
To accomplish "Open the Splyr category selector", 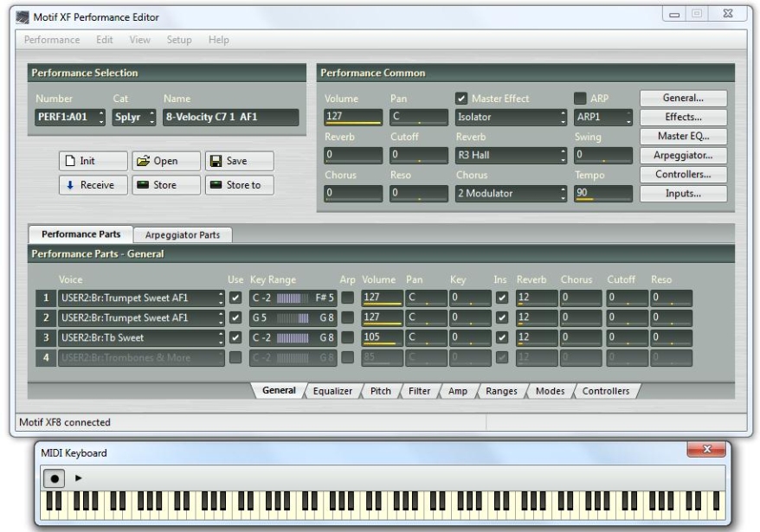I will point(134,117).
